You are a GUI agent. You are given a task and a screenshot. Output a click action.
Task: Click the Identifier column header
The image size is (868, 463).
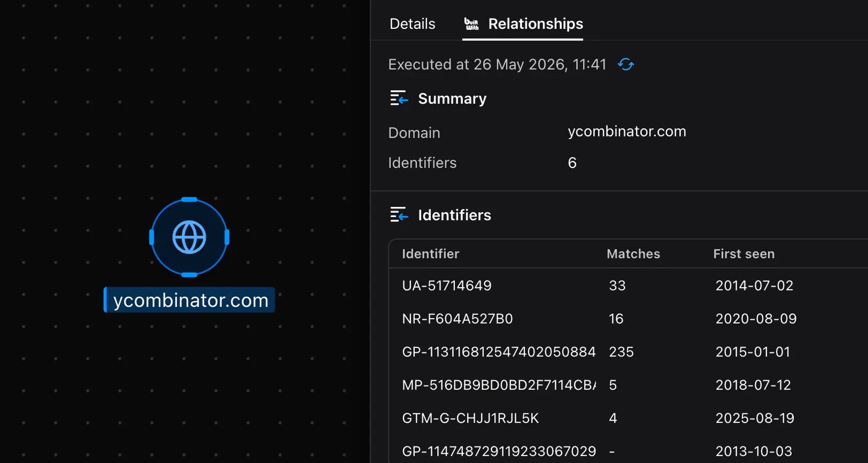click(430, 254)
